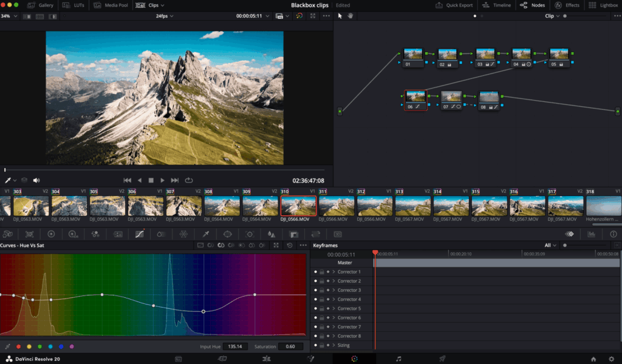Enable loop playback
622x364 pixels.
(189, 180)
